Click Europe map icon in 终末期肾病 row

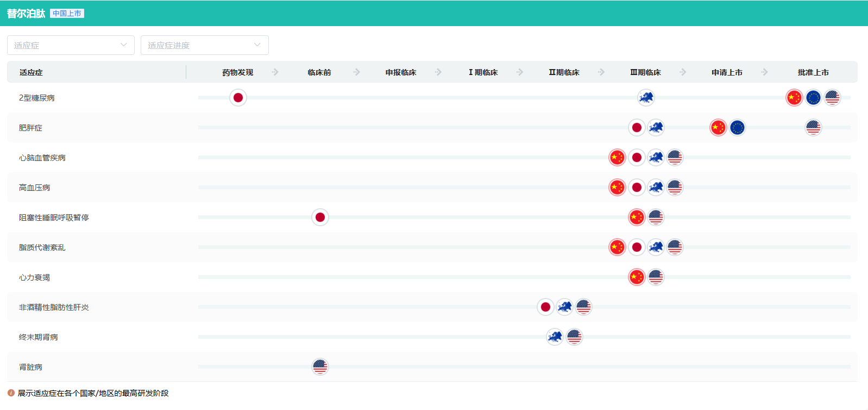point(555,337)
